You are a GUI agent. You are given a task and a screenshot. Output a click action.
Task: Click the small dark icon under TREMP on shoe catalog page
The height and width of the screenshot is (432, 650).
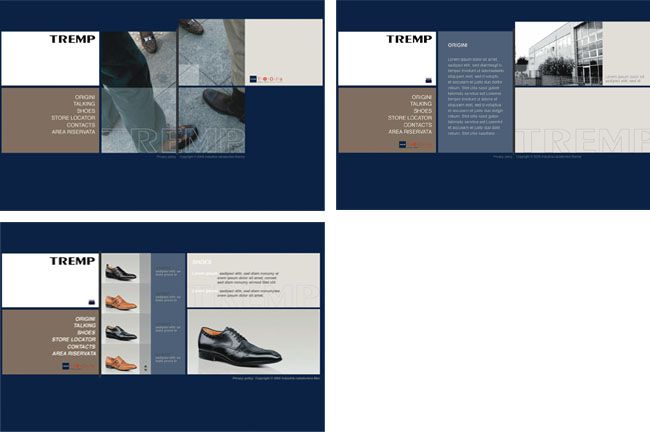pyautogui.click(x=92, y=302)
